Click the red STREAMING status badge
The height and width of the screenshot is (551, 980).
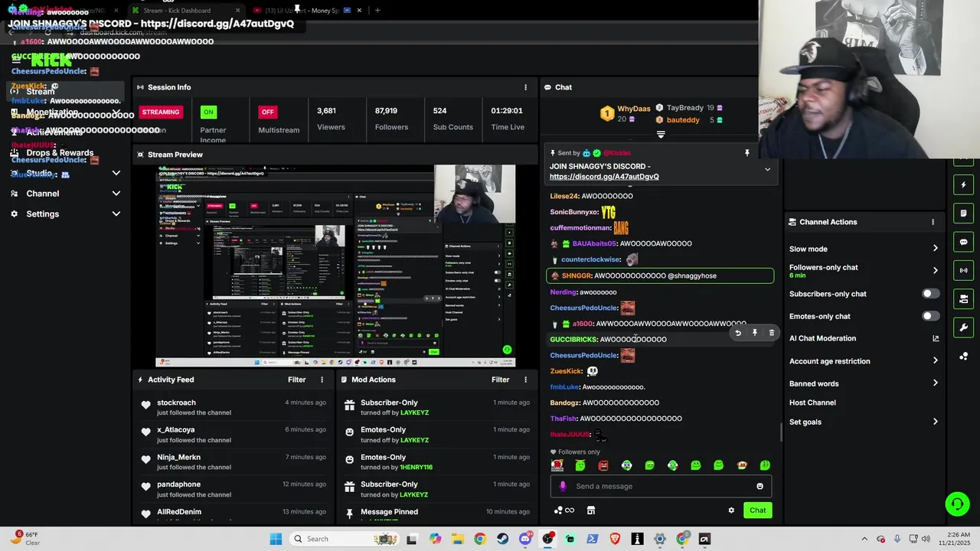click(x=161, y=112)
